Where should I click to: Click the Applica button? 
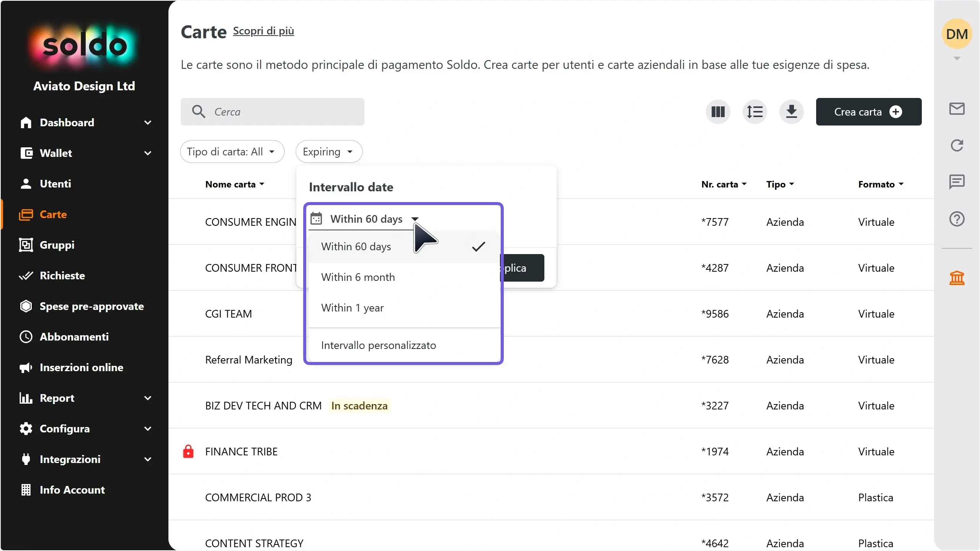[x=523, y=268]
